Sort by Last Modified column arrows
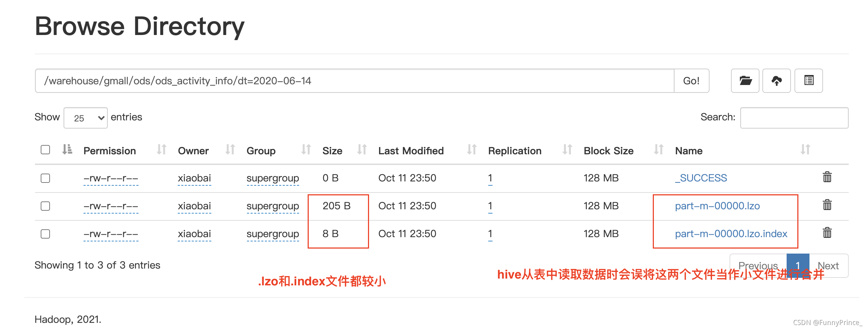Screen dimensions: 868x330 pos(472,150)
